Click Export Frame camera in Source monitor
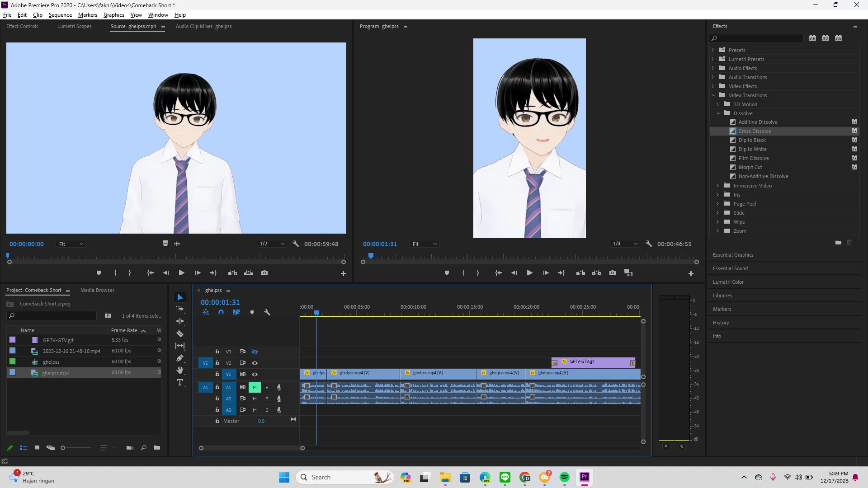 [x=264, y=273]
